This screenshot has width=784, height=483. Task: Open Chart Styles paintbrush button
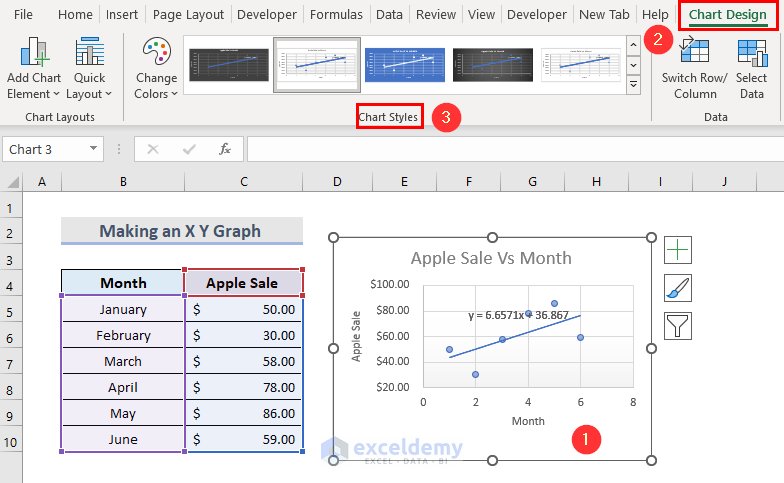677,288
